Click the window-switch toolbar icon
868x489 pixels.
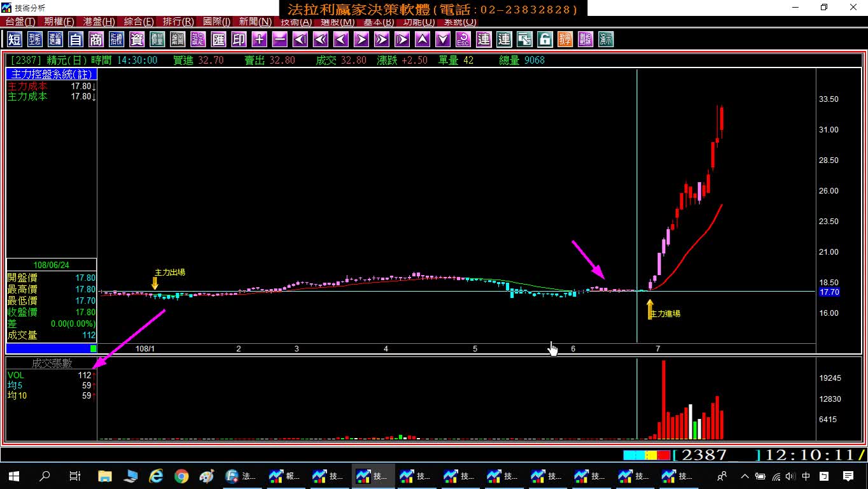pos(524,39)
